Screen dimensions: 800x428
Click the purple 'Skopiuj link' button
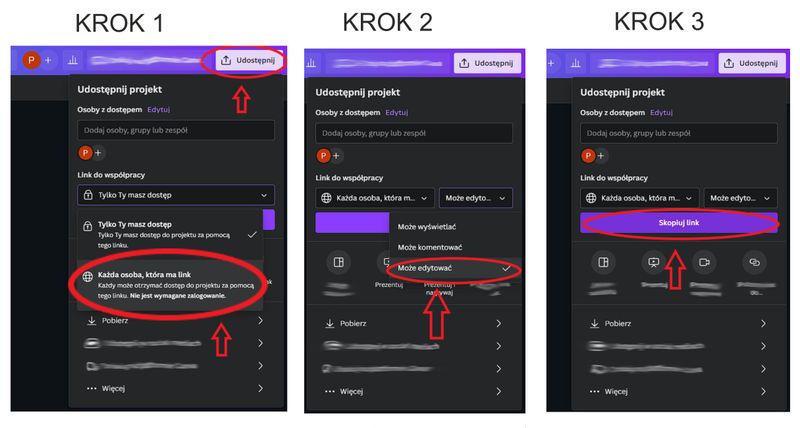coord(679,223)
